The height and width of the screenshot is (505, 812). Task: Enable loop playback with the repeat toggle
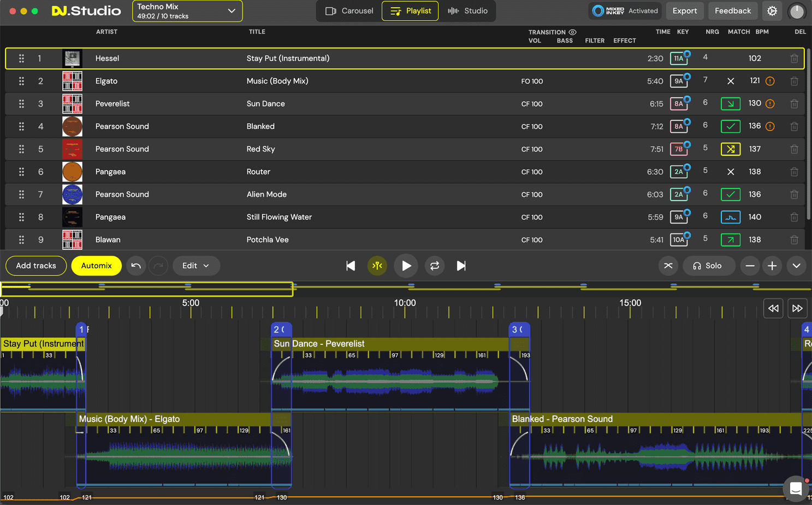(x=434, y=266)
